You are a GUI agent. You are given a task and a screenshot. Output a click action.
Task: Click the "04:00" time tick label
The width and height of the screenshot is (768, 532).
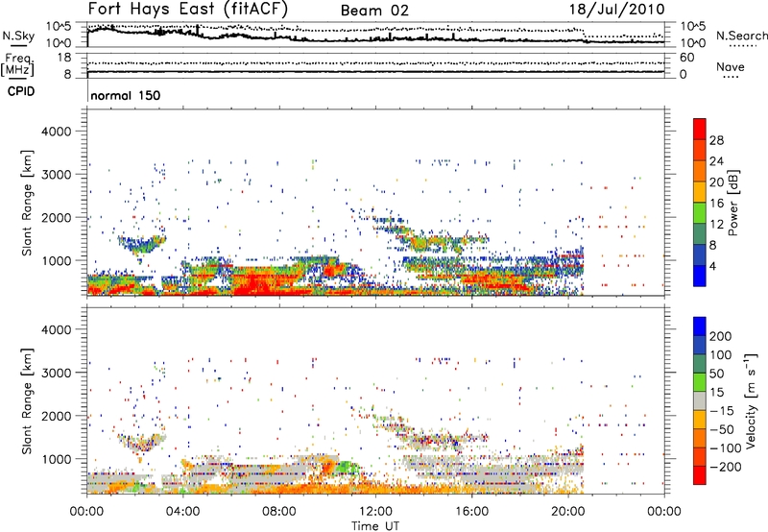coord(182,512)
